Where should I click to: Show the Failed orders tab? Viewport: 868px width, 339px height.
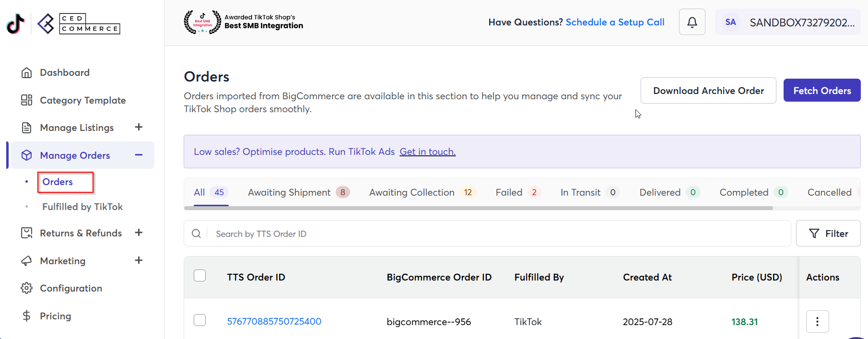(x=518, y=192)
